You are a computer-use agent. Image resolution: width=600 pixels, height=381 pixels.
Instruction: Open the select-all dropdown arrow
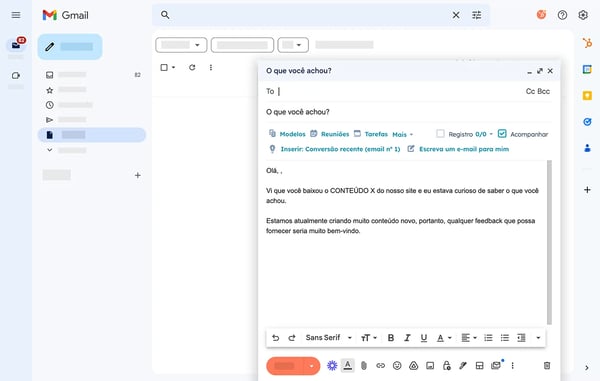coord(173,67)
